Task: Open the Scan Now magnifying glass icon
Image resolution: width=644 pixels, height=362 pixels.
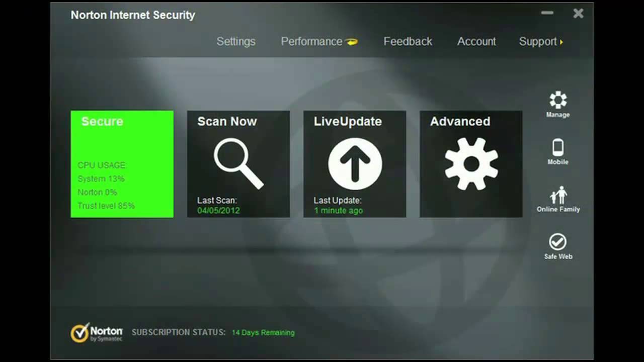Action: point(238,164)
